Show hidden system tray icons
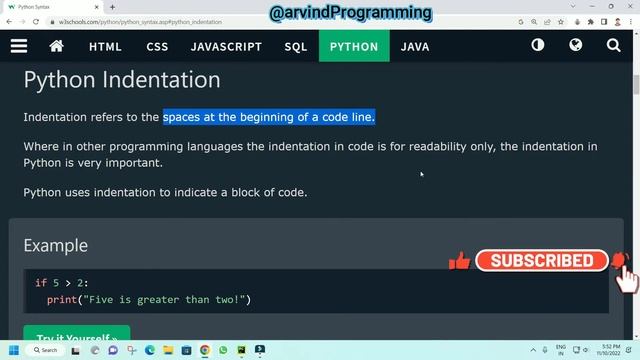This screenshot has width=640, height=360. pyautogui.click(x=533, y=350)
